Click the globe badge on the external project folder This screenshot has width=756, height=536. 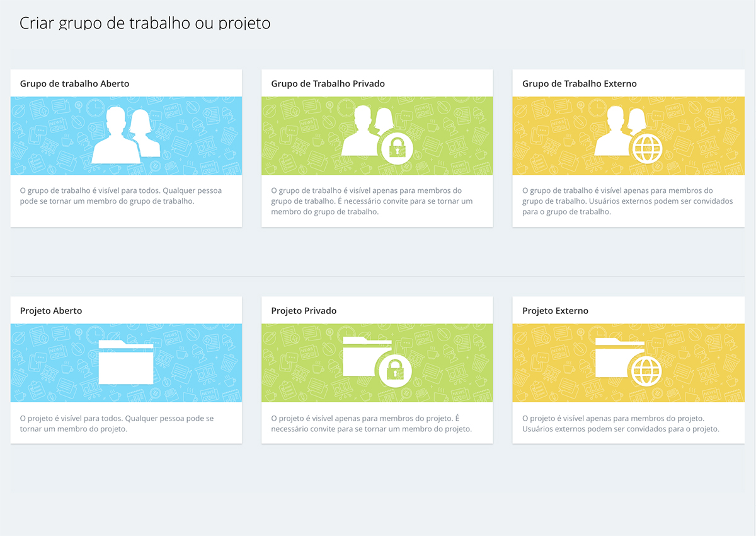[647, 370]
